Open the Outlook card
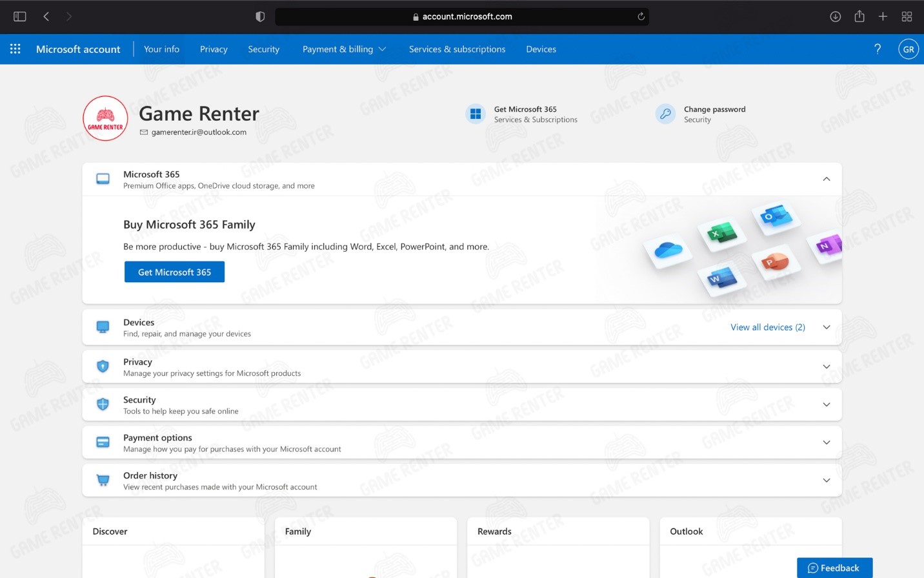The image size is (924, 578). point(750,547)
